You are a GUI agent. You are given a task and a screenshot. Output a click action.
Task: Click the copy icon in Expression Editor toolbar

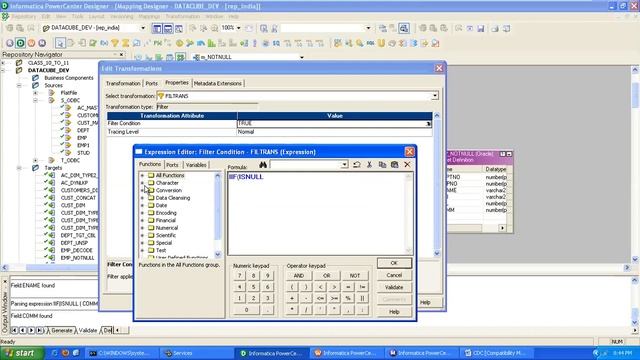(382, 164)
